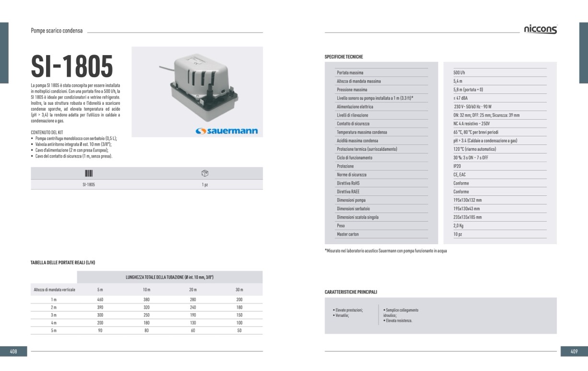Click the CARATTERISTICHE PRINCIPALI heading
This screenshot has height=371, width=588.
tap(351, 292)
